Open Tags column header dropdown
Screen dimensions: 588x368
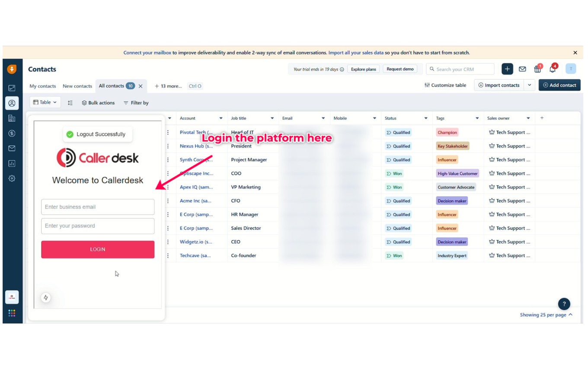coord(477,118)
